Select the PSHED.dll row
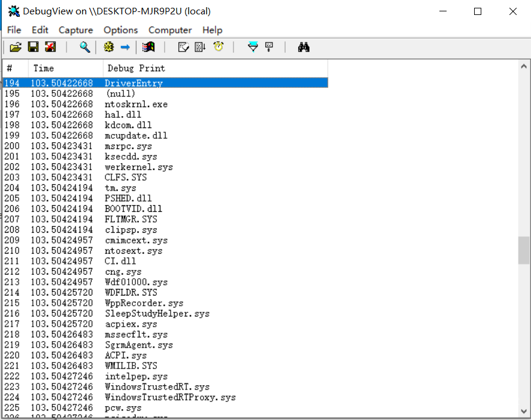The width and height of the screenshot is (531, 420). coord(166,198)
